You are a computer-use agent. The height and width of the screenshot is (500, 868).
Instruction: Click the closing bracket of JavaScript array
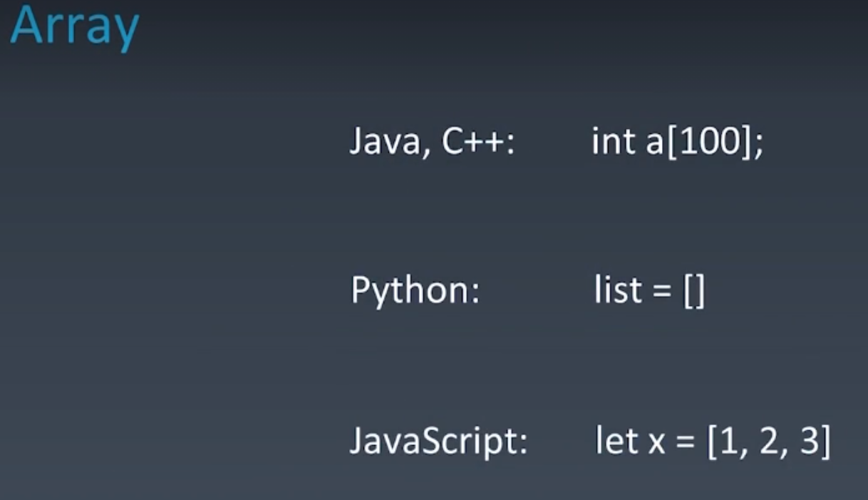click(825, 442)
